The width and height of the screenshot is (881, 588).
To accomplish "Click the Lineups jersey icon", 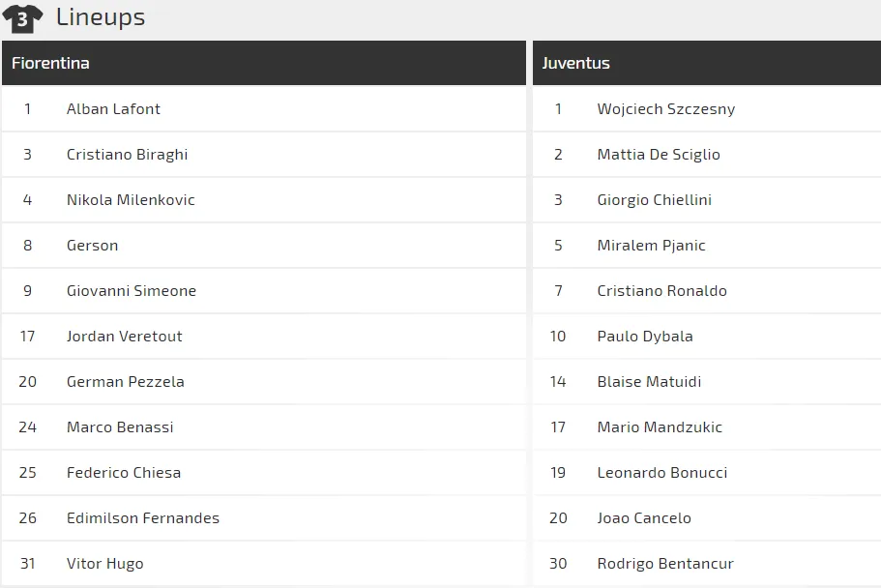I will click(22, 18).
